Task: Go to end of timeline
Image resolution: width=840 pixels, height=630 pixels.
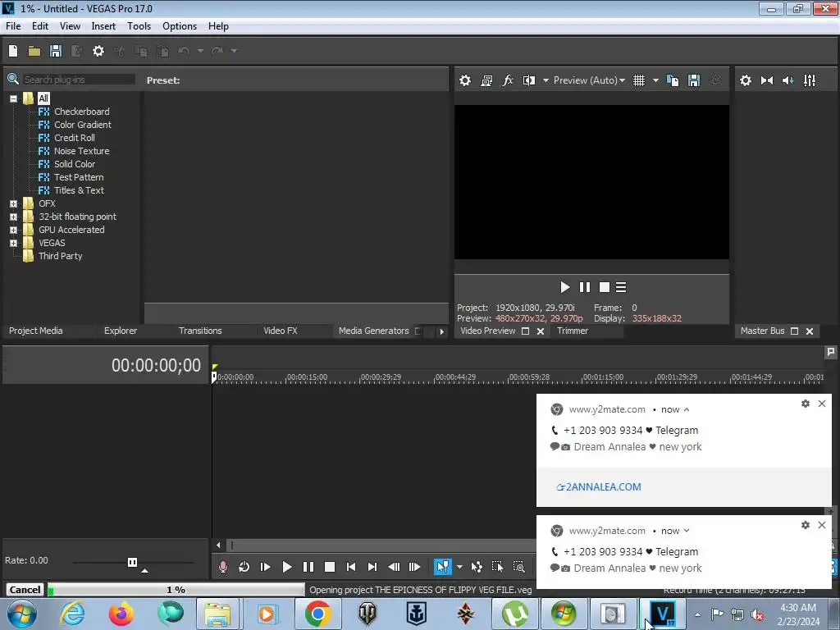Action: 372,567
